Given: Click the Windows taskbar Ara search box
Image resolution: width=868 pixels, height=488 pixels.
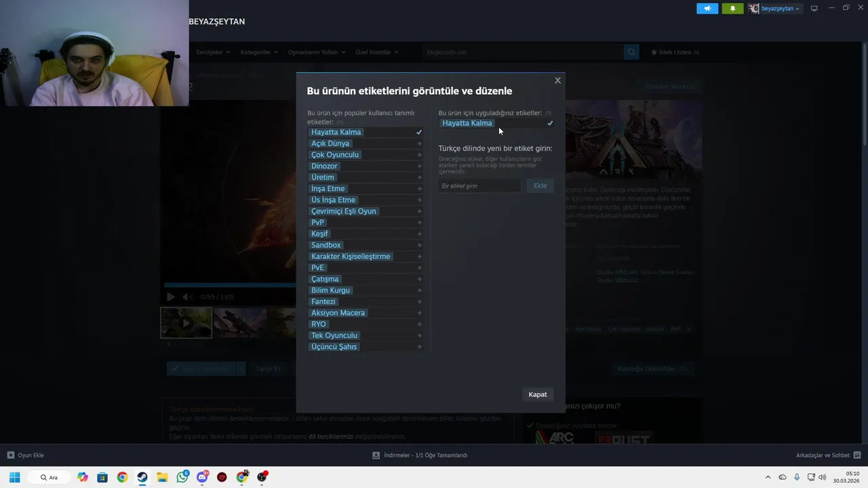Looking at the screenshot, I should (50, 477).
